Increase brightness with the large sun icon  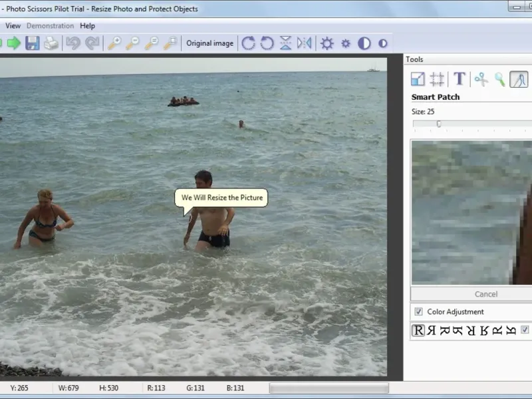[x=327, y=43]
